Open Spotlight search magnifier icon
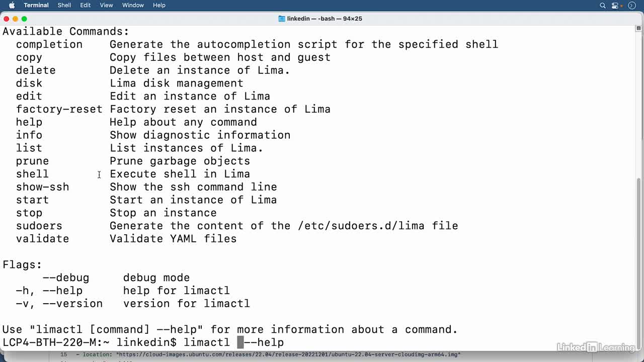Viewport: 644px width, 362px height. 602,6
